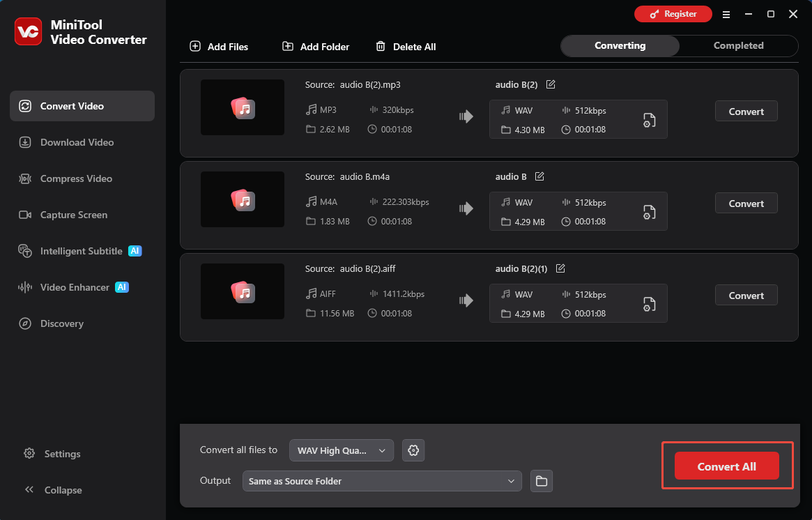
Task: Convert the audio B.m4a file
Action: coord(746,204)
